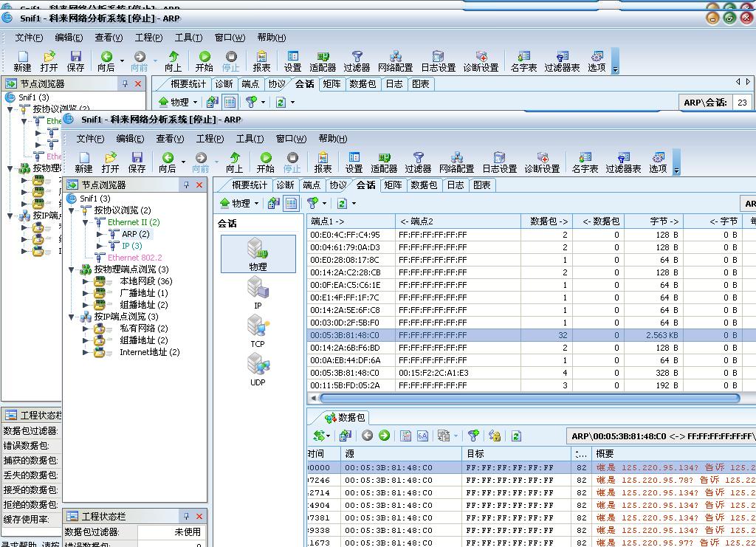Click 诊断设置 icon in the front window toolbar
The height and width of the screenshot is (547, 756).
coord(542,162)
